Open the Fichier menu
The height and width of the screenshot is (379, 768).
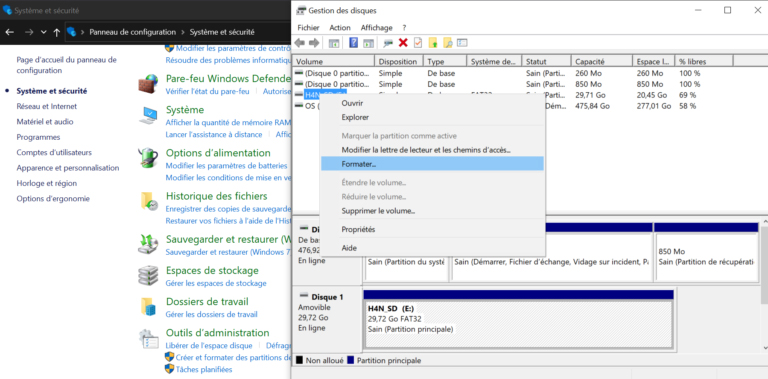308,28
